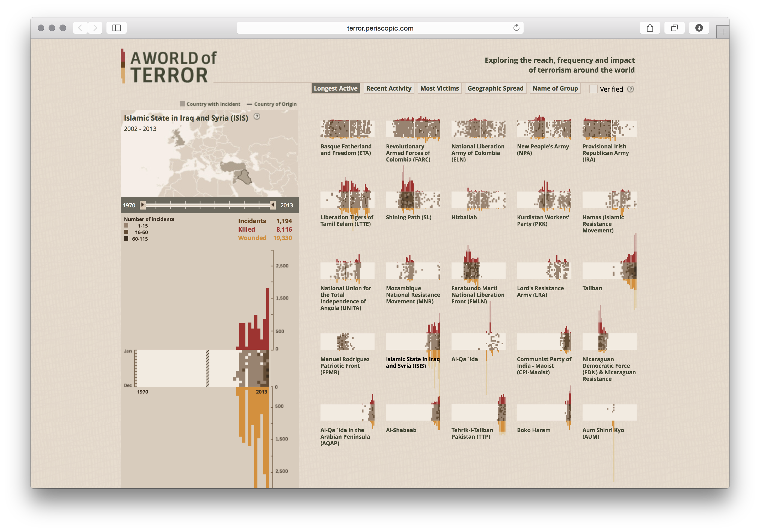Image resolution: width=760 pixels, height=532 pixels.
Task: Open Safari downloads via the download icon
Action: click(699, 28)
